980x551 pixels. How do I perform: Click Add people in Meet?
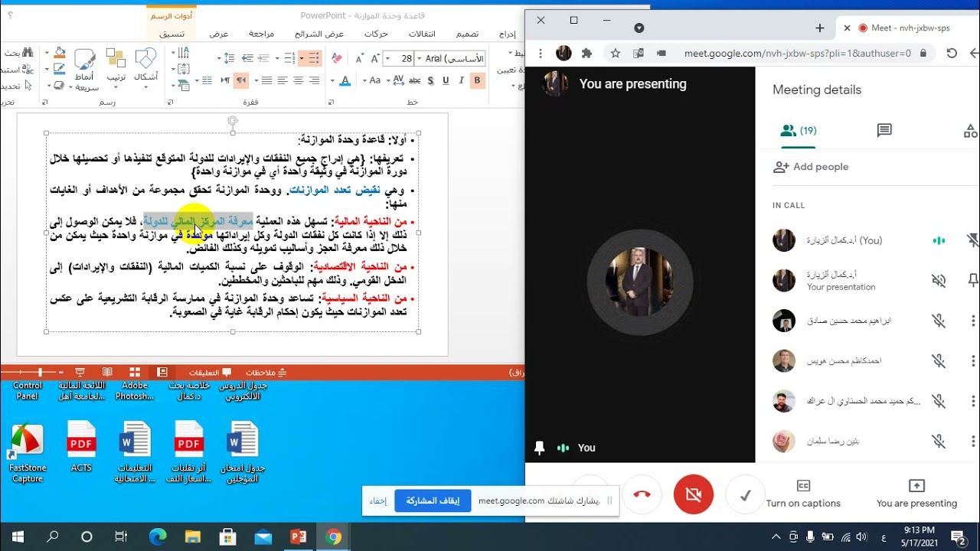tap(811, 167)
